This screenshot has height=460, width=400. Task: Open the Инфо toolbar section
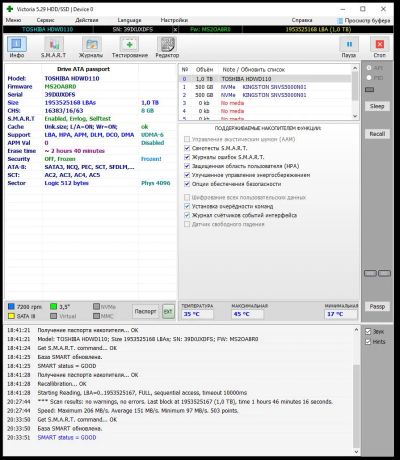(x=17, y=48)
